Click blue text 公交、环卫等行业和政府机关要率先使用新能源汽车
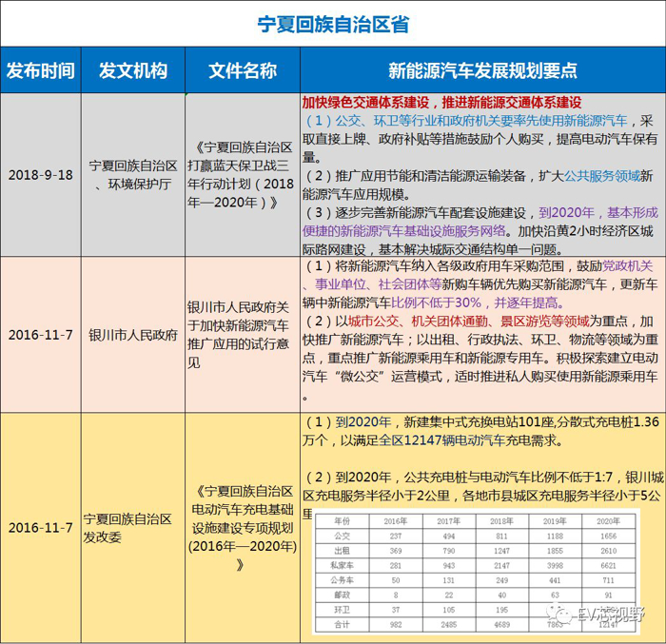Image resolution: width=666 pixels, height=644 pixels. (481, 121)
